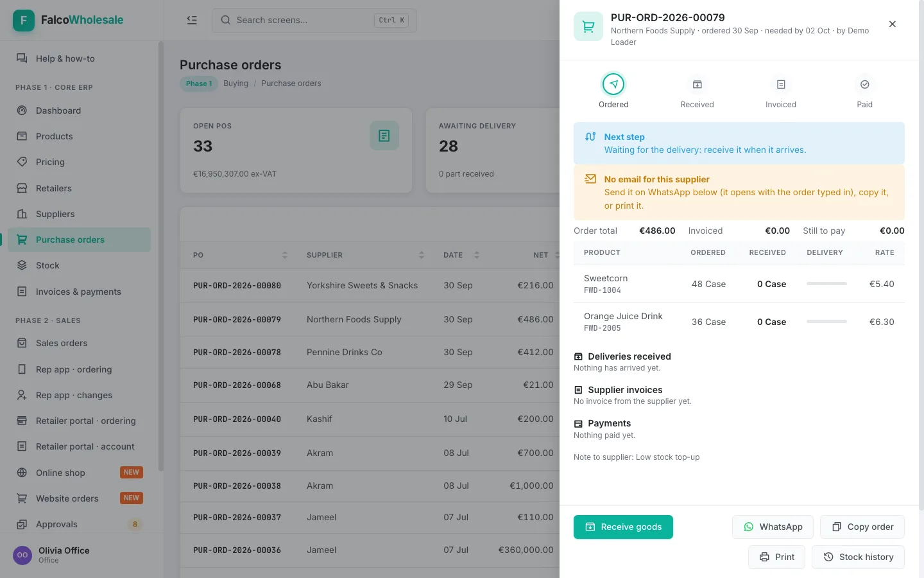This screenshot has height=578, width=924.
Task: Click the Print button
Action: tap(777, 557)
